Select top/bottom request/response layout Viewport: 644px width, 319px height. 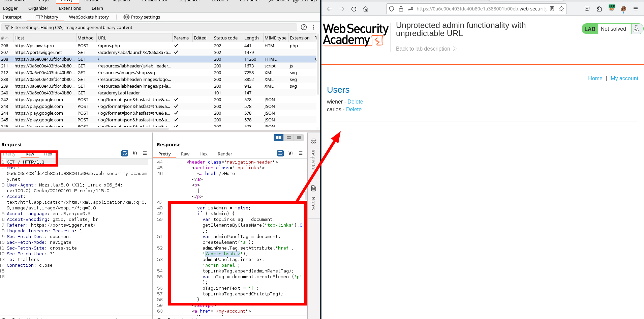click(289, 138)
